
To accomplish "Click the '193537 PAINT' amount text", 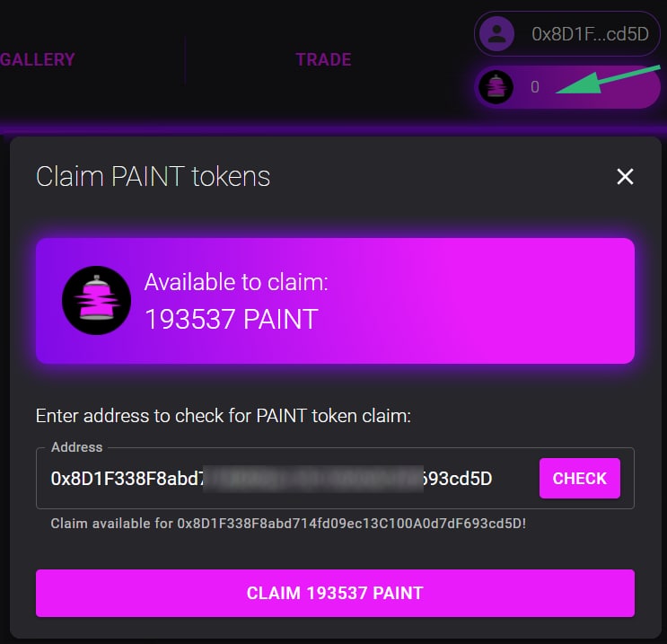I will [231, 319].
